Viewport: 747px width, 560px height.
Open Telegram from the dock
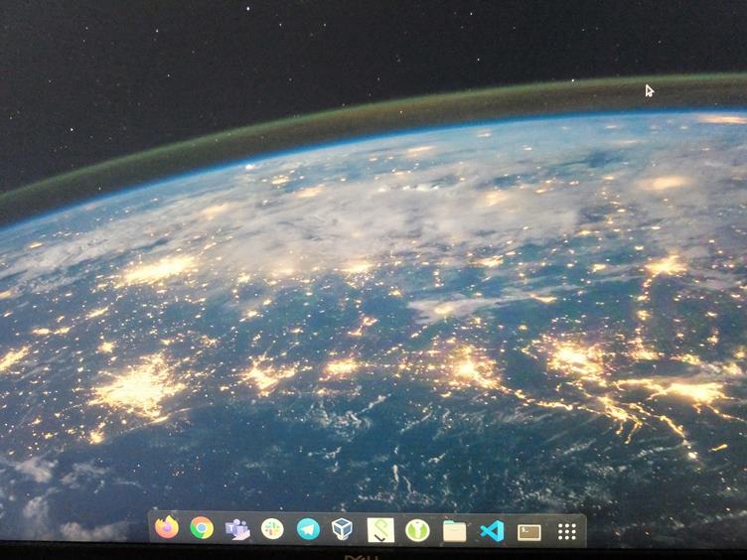[308, 529]
